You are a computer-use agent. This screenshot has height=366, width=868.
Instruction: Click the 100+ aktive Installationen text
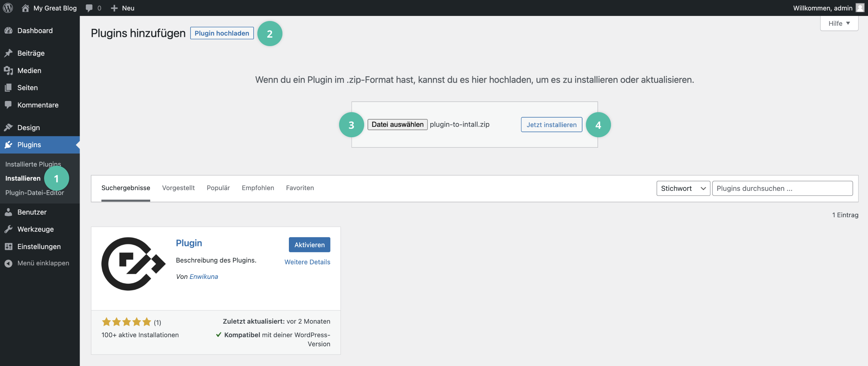coord(140,335)
